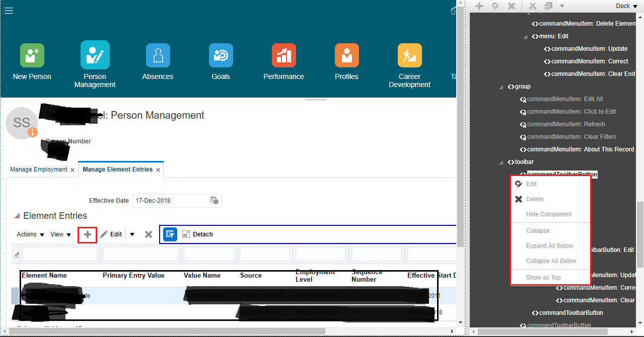Collapse the 'menu: Edit' tree node
The image size is (644, 337).
pyautogui.click(x=526, y=36)
